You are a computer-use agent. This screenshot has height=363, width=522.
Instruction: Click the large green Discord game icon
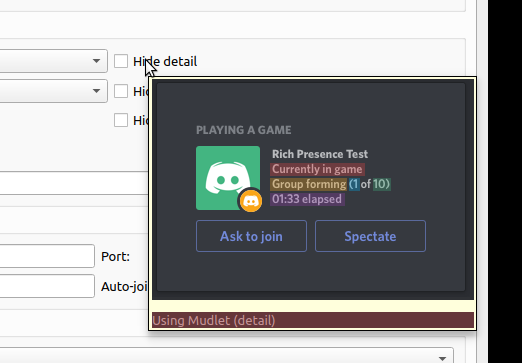(x=228, y=178)
